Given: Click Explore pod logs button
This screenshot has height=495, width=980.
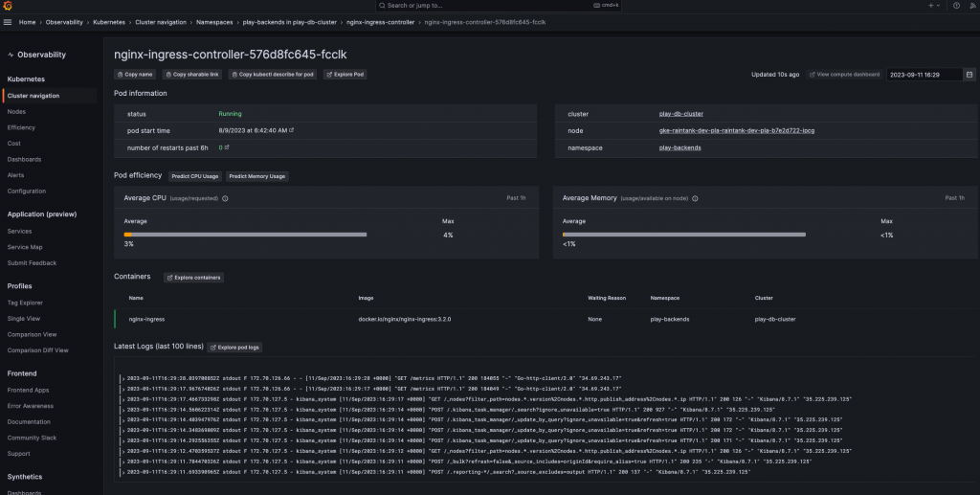Looking at the screenshot, I should tap(234, 347).
